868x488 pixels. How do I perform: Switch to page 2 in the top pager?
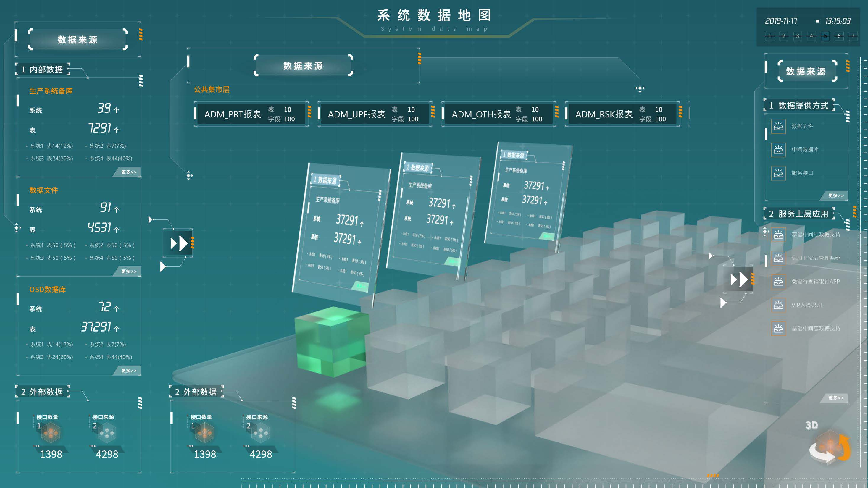point(783,36)
